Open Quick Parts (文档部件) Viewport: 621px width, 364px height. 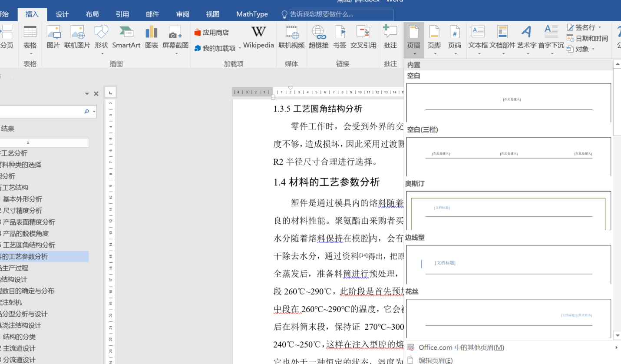502,40
